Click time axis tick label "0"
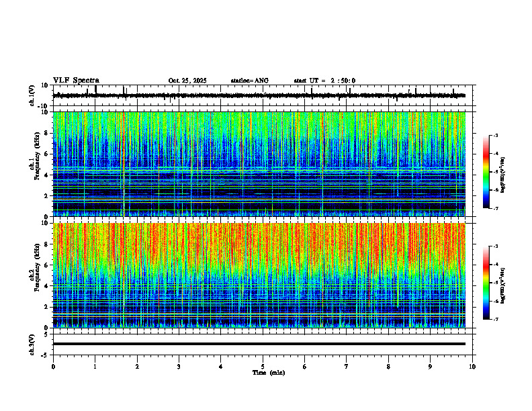The height and width of the screenshot is (411, 532). pyautogui.click(x=53, y=367)
